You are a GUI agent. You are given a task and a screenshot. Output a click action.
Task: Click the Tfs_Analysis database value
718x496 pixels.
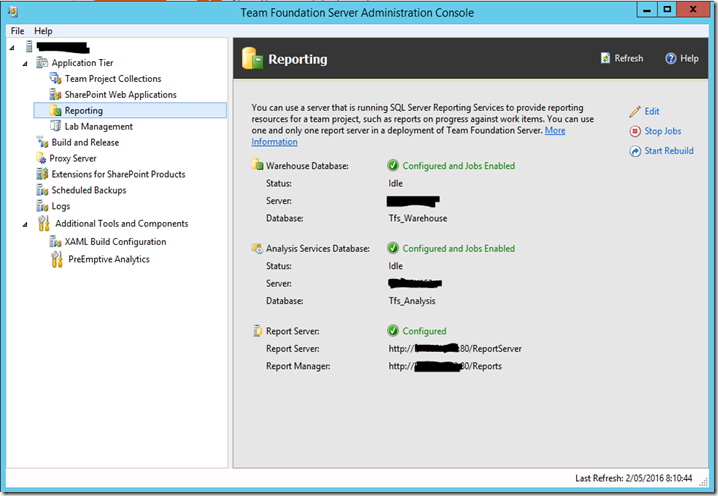[412, 301]
